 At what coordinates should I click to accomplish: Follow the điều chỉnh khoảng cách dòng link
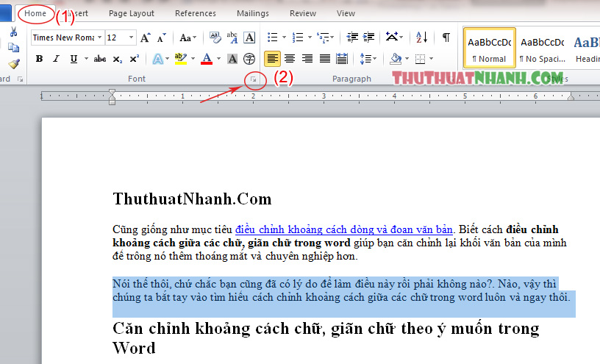click(x=343, y=229)
